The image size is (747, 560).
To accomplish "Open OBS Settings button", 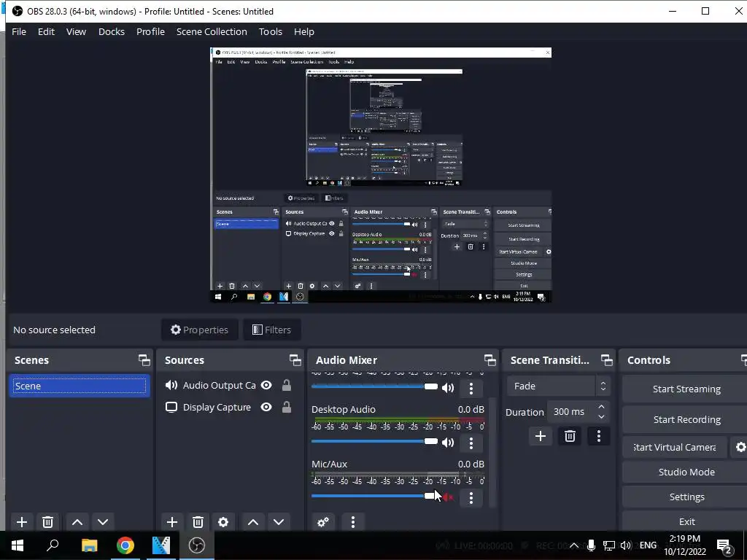I will pos(686,497).
